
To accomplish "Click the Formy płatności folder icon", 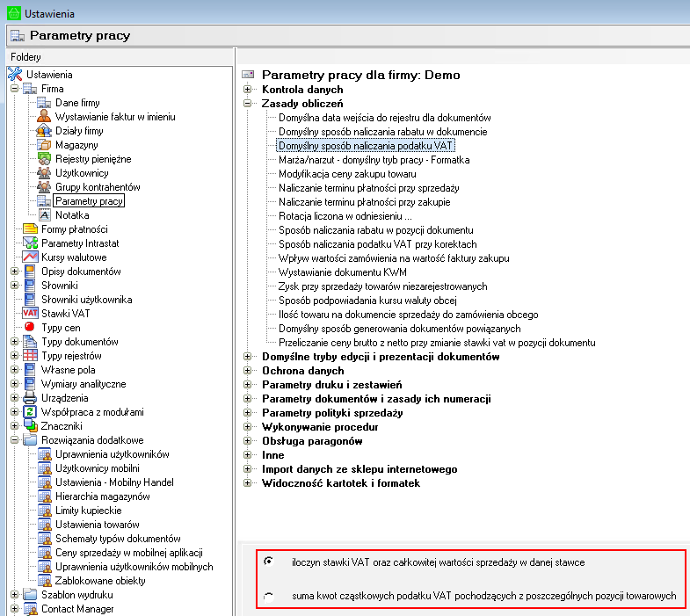I will tap(30, 229).
